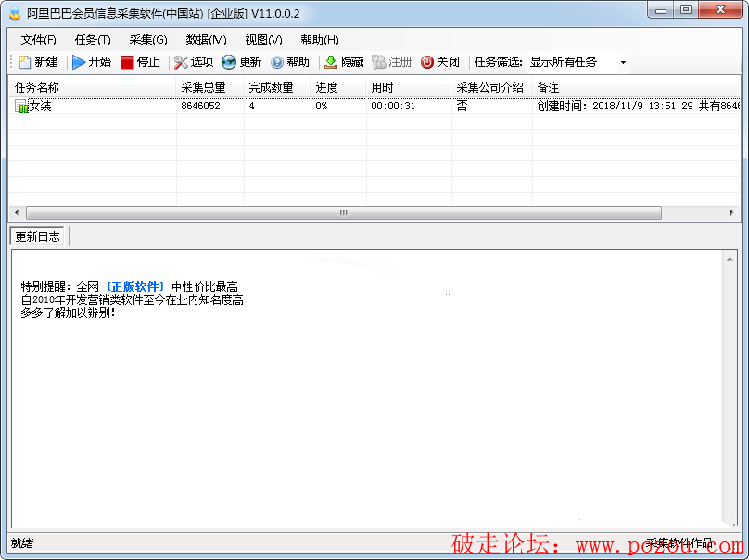Sort by 采集总量 column header
Image resolution: width=749 pixels, height=560 pixels.
tap(209, 87)
